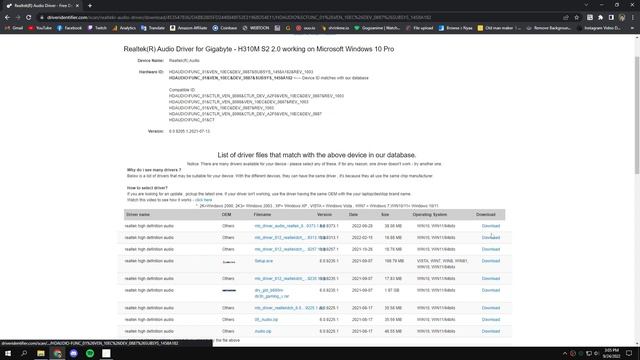This screenshot has height=360, width=640.
Task: Open the YouTube bookmark
Action: coord(40,28)
